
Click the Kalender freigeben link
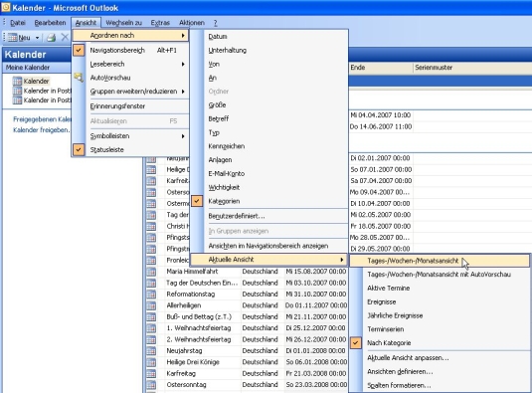tap(42, 130)
